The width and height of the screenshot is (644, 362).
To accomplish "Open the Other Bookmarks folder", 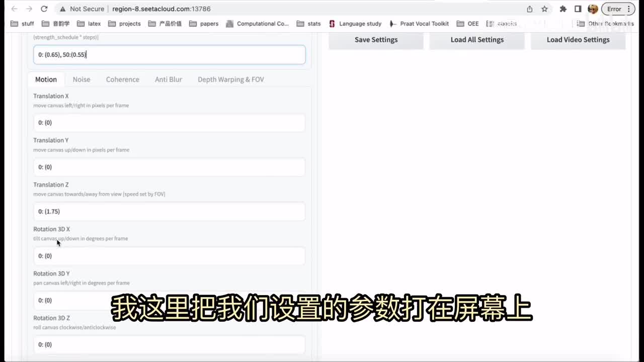I will (605, 24).
